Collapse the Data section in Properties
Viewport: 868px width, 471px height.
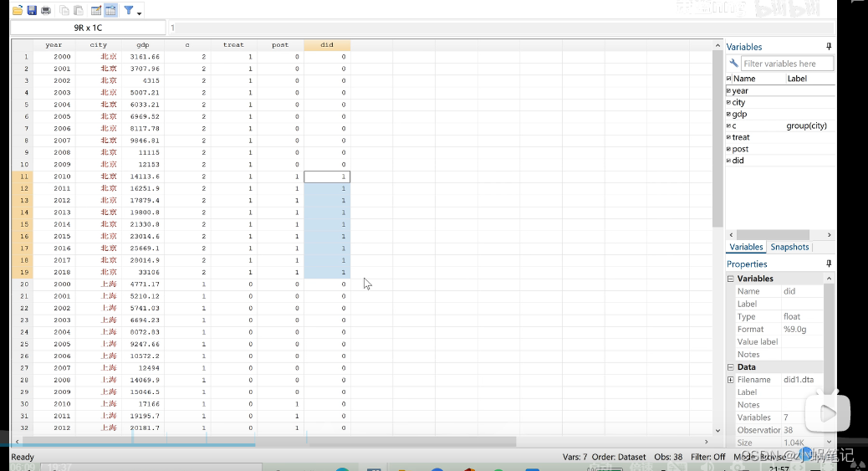[731, 366]
